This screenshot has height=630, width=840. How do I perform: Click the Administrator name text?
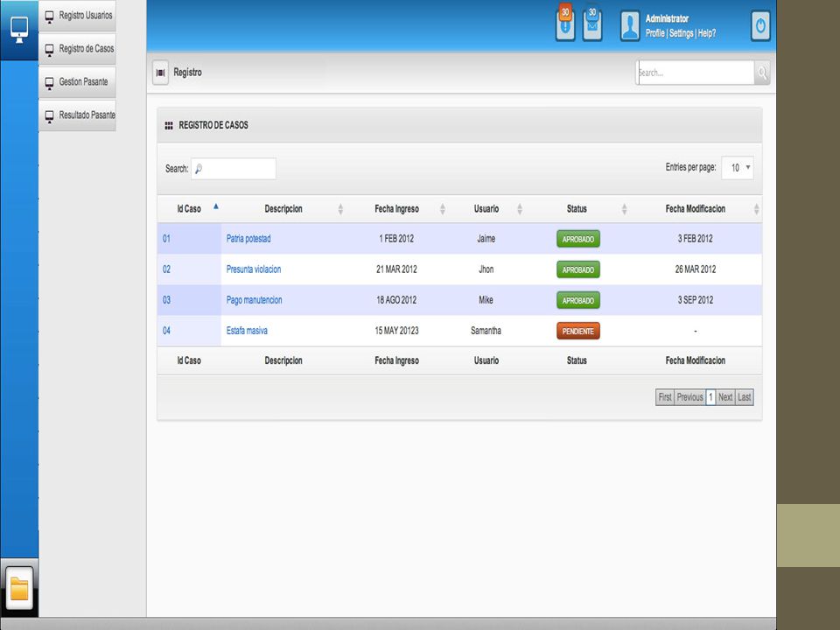[x=667, y=18]
